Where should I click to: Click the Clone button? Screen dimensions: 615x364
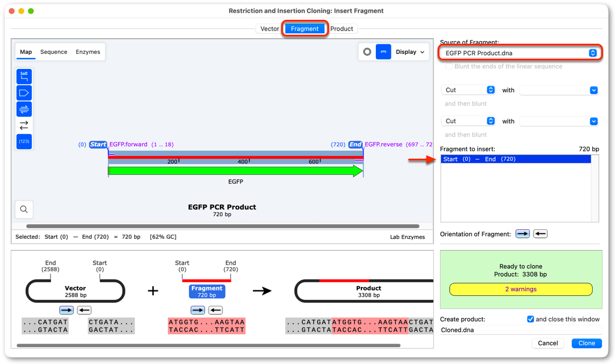tap(586, 343)
